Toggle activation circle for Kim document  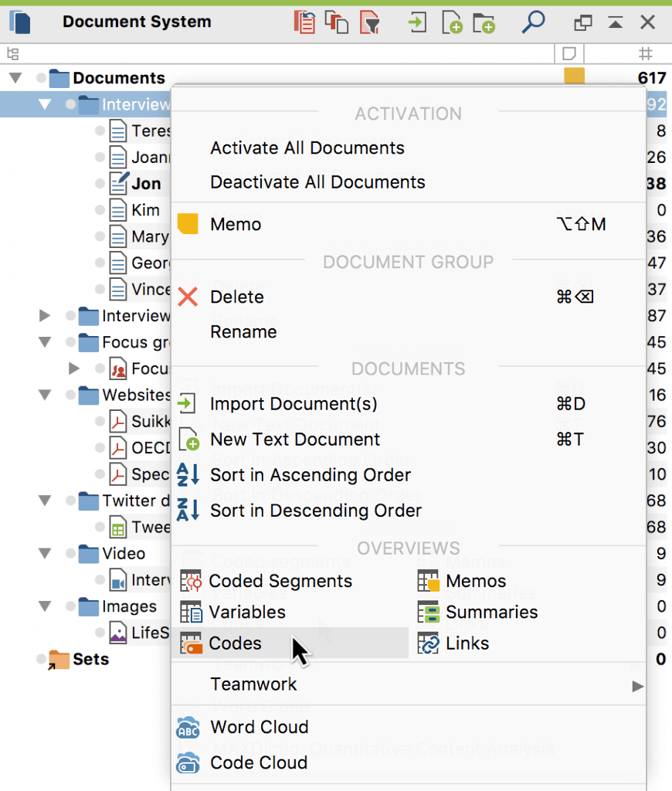[x=100, y=210]
